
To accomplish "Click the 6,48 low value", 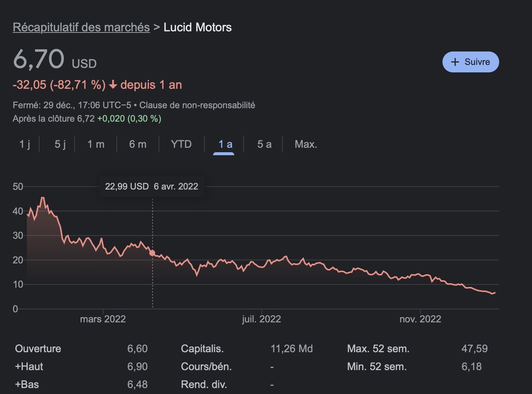I will [x=137, y=384].
